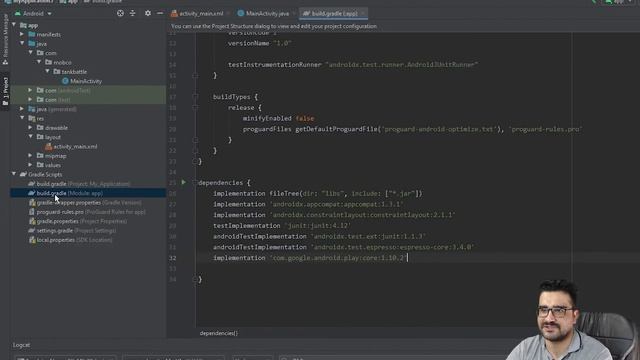This screenshot has height=360, width=640.
Task: Open proguard-rules.pro file
Action: coord(87,212)
